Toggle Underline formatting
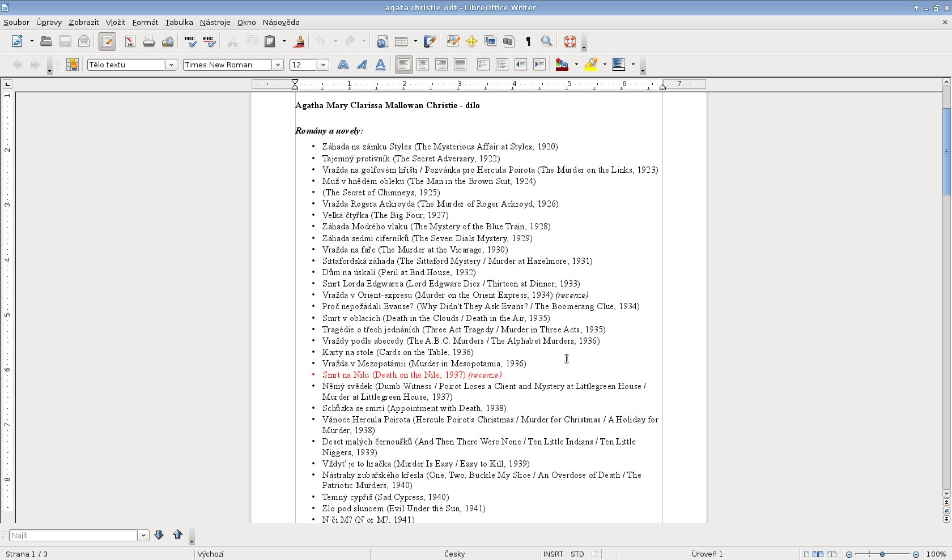The width and height of the screenshot is (952, 560). click(380, 65)
